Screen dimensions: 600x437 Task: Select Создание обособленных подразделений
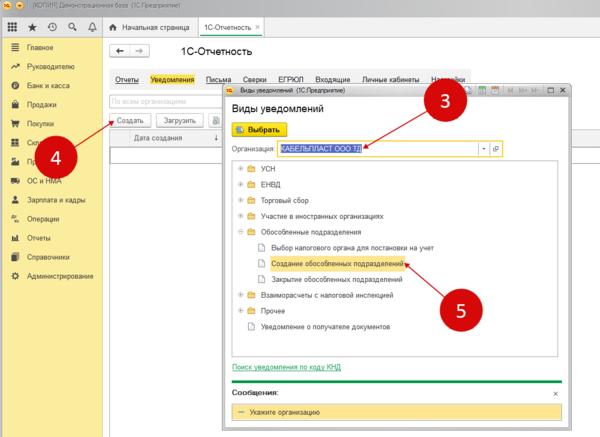coord(337,264)
